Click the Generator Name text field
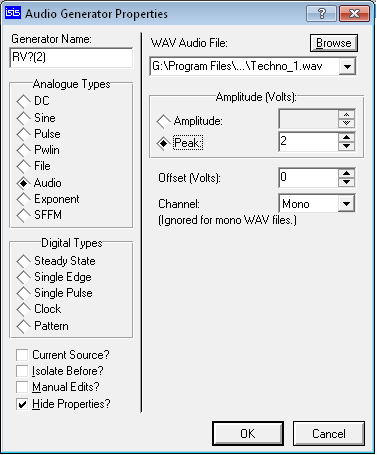The width and height of the screenshot is (377, 455). (x=71, y=58)
